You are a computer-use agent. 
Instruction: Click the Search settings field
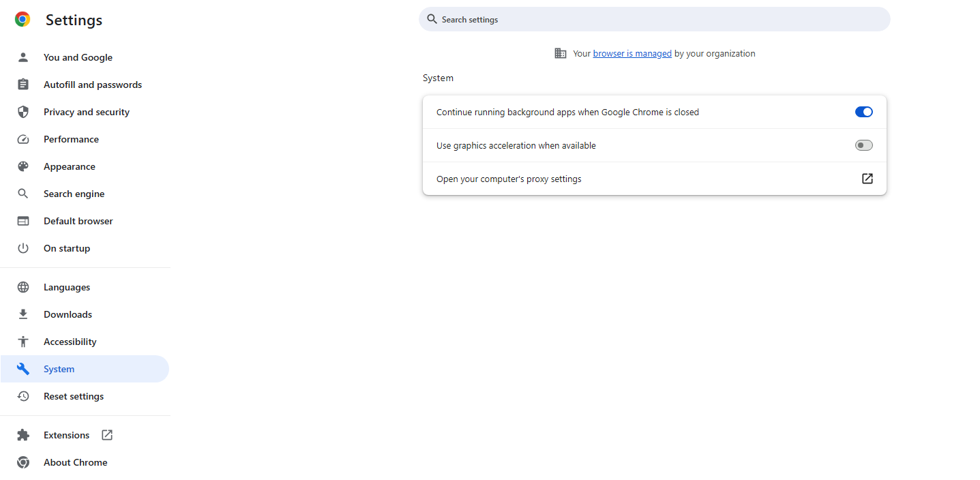click(655, 20)
